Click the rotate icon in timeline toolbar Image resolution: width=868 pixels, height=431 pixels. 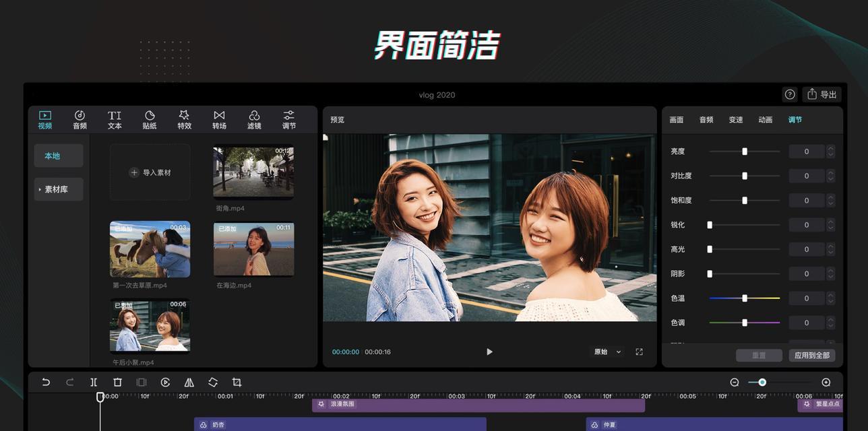(x=213, y=382)
